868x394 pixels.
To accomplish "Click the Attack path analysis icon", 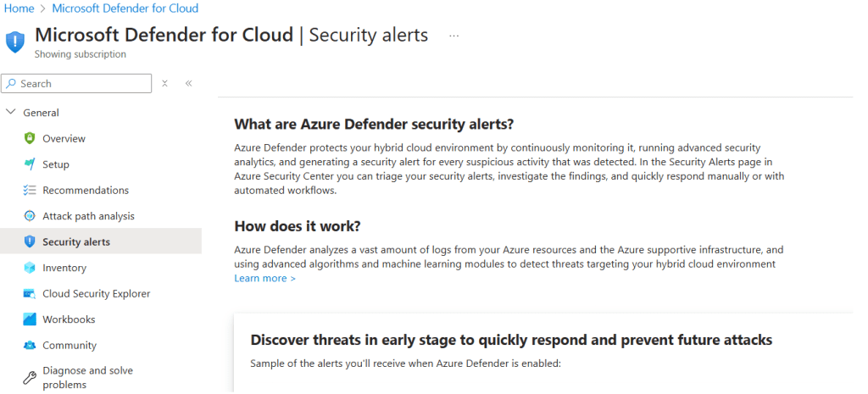I will [x=30, y=216].
